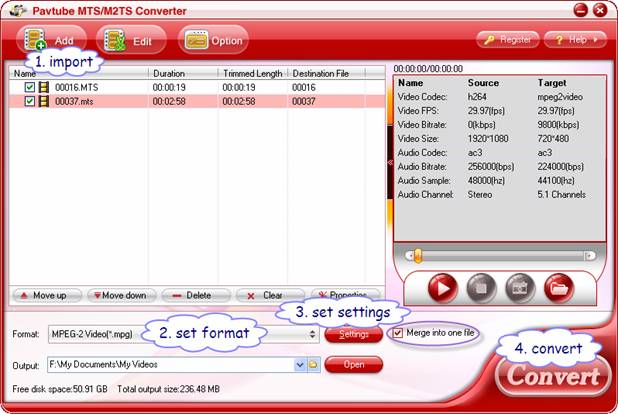
Task: Click the preview seek slider handle
Action: (418, 255)
